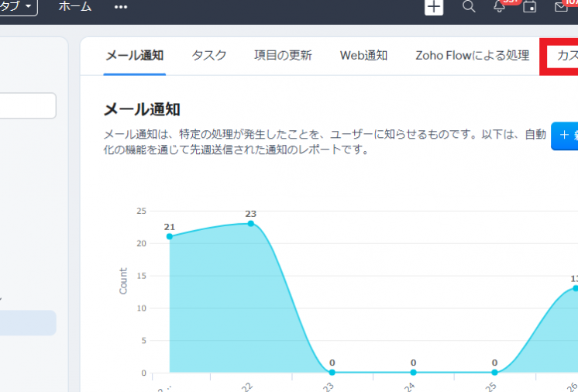The width and height of the screenshot is (578, 392).
Task: Open the Zoho Flowによる処理 tab
Action: point(472,56)
